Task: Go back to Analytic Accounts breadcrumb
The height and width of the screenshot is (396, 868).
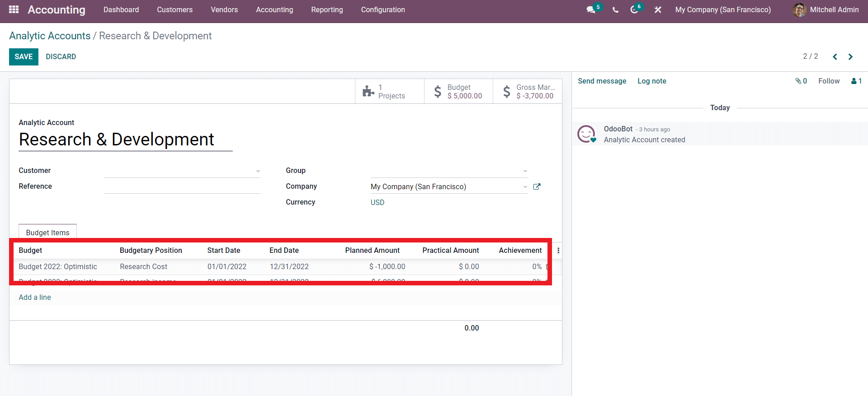Action: pos(50,36)
